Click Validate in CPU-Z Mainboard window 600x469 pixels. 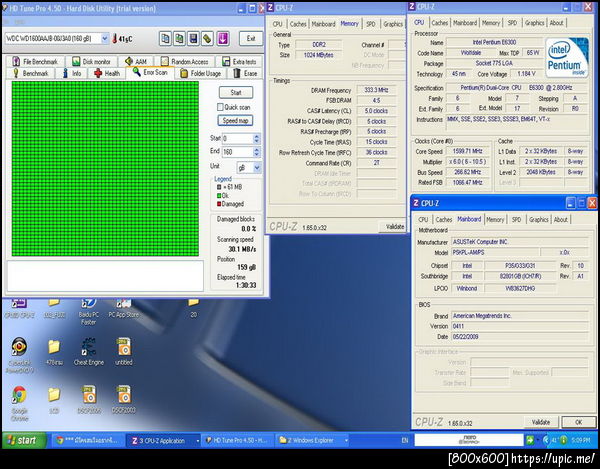541,422
